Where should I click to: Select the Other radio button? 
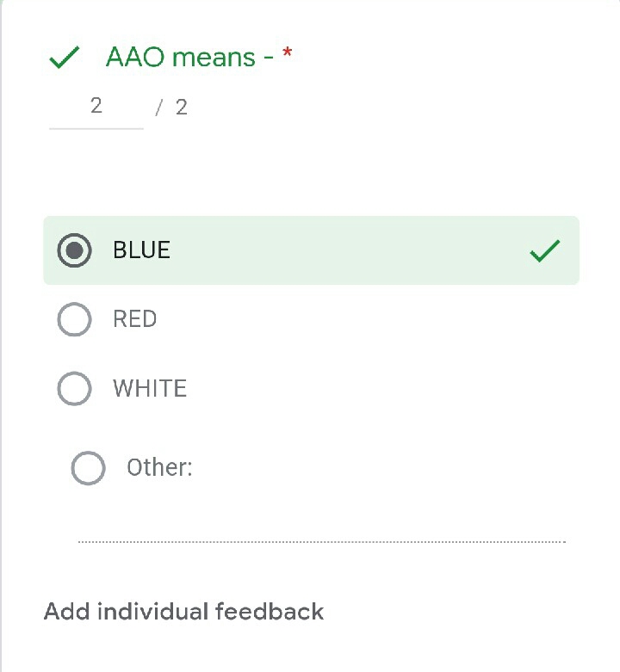pyautogui.click(x=88, y=468)
